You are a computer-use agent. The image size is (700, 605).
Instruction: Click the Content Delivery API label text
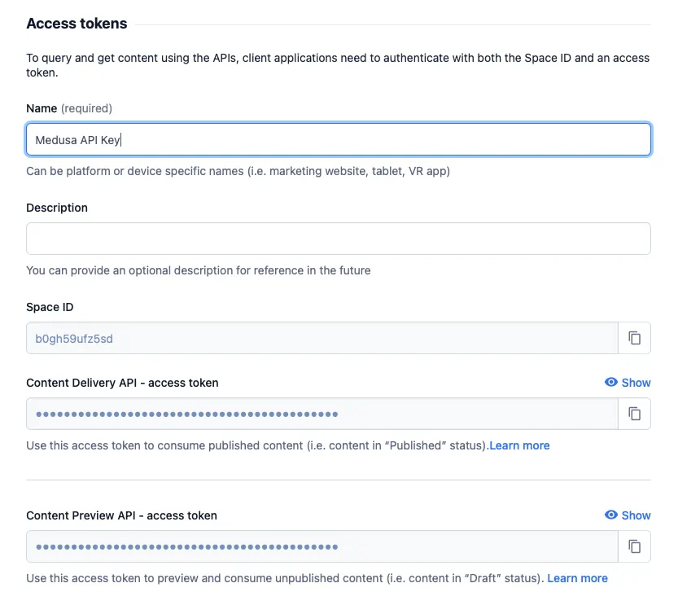tap(122, 383)
